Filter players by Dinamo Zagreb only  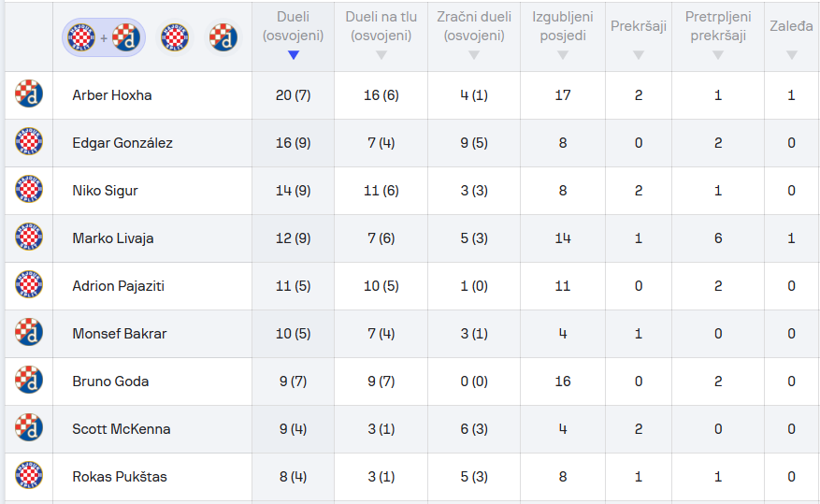click(223, 37)
